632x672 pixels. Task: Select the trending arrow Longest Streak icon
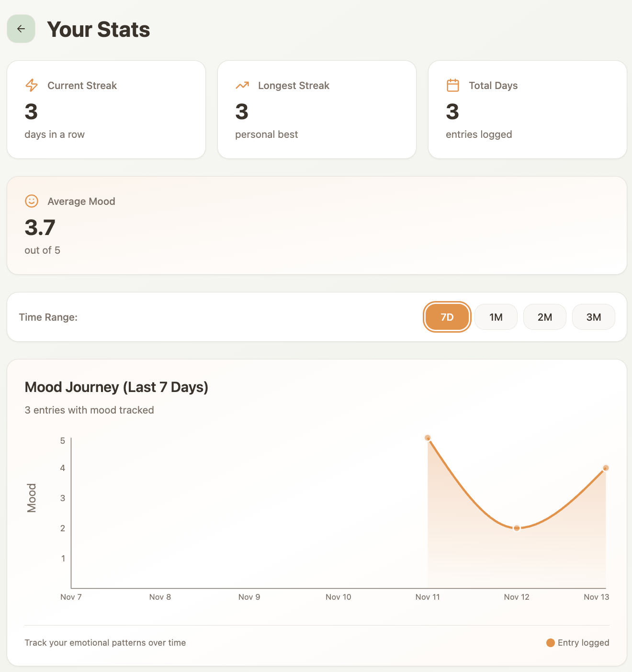point(242,85)
